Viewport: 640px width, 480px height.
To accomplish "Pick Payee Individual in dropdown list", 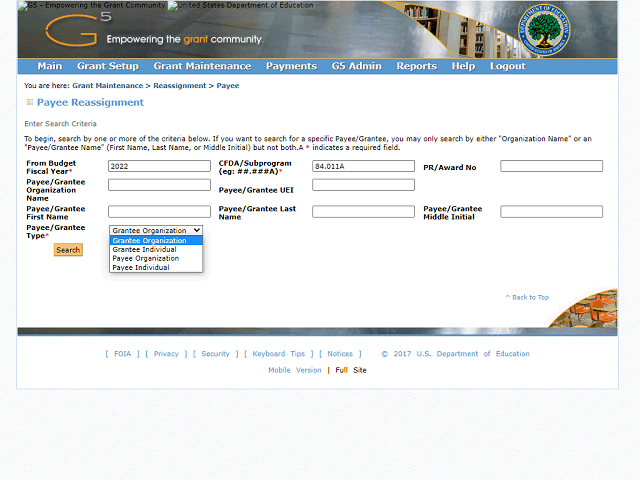I will [141, 268].
